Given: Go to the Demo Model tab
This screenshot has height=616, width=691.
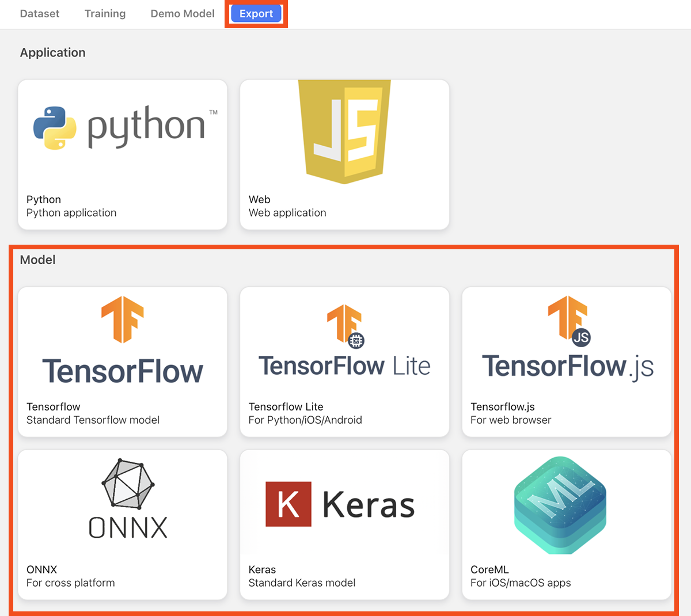Looking at the screenshot, I should [x=183, y=14].
